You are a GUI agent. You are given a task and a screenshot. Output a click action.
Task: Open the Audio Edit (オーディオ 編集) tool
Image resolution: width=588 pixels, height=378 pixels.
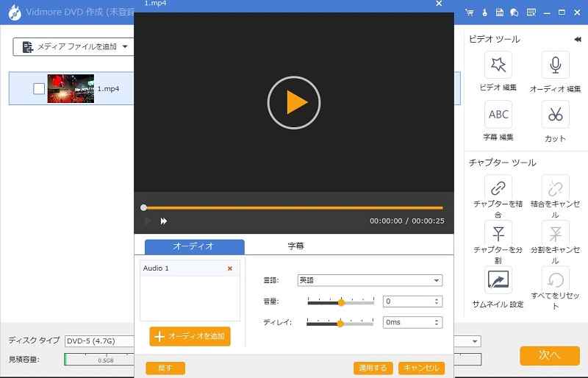pyautogui.click(x=555, y=65)
